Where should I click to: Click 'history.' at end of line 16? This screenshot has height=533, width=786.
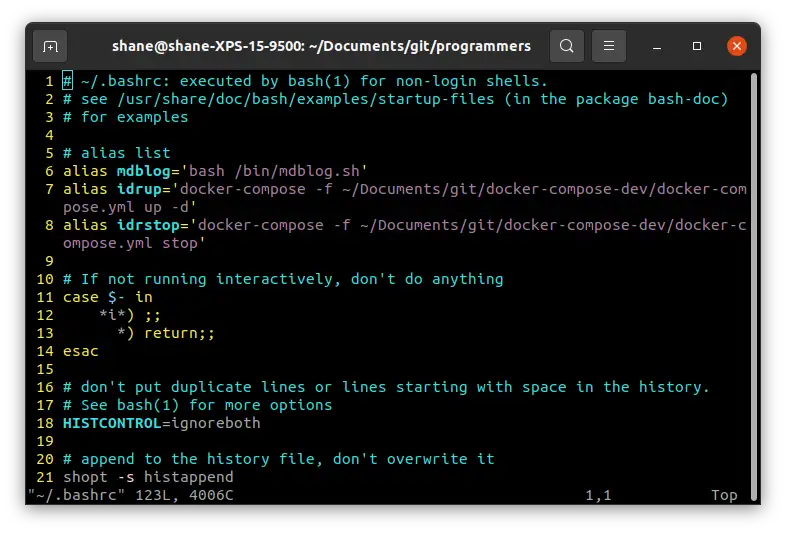pos(674,387)
